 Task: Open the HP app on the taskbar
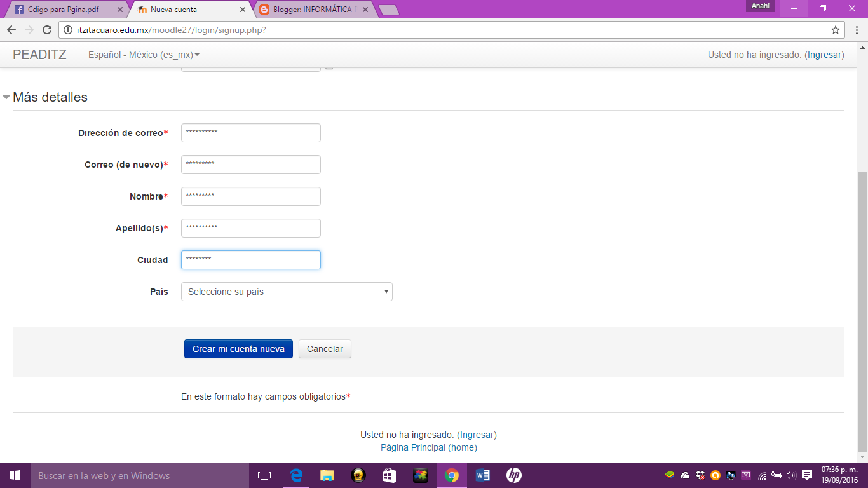click(x=513, y=475)
